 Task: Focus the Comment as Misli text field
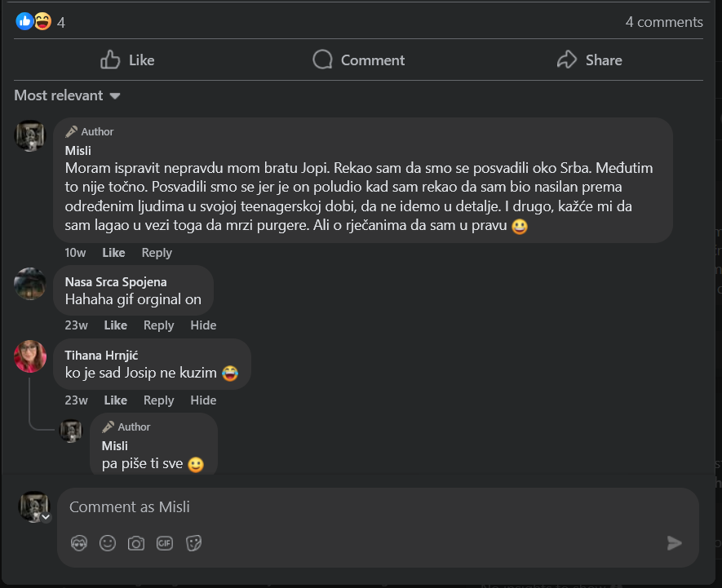pyautogui.click(x=378, y=507)
